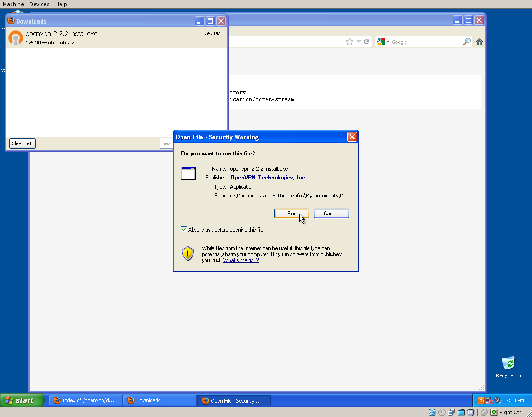532x417 pixels.
Task: Bookmark this page with the star icon
Action: coord(350,42)
